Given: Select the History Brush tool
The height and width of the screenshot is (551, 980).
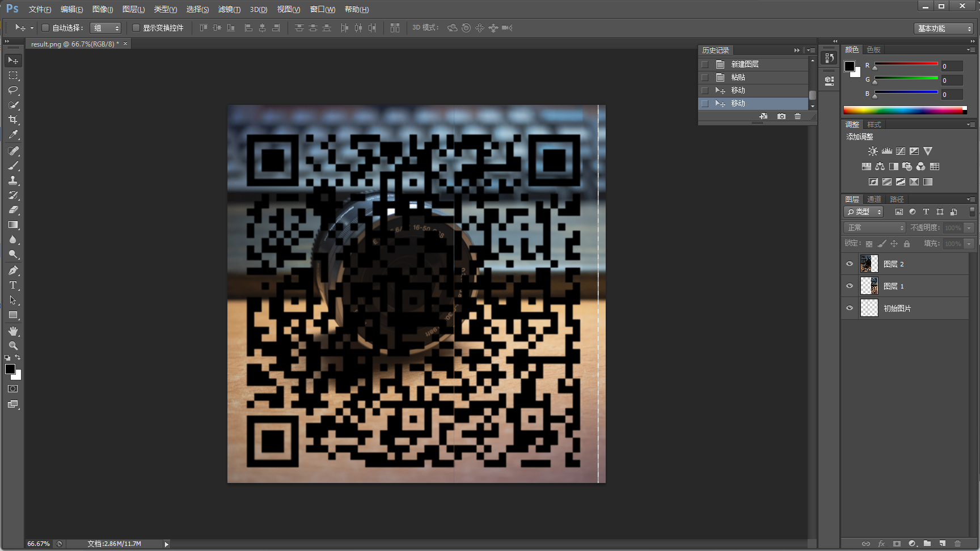Looking at the screenshot, I should pyautogui.click(x=13, y=195).
